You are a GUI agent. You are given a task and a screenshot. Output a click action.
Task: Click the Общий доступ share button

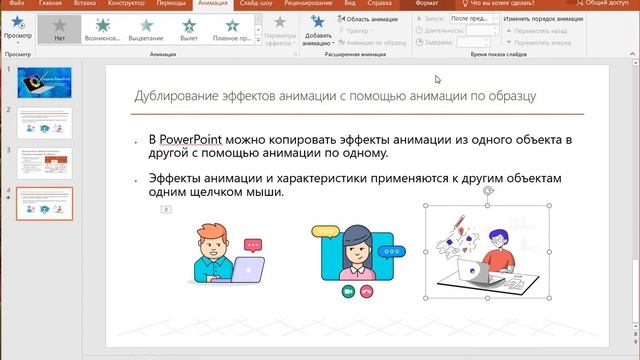coord(603,3)
